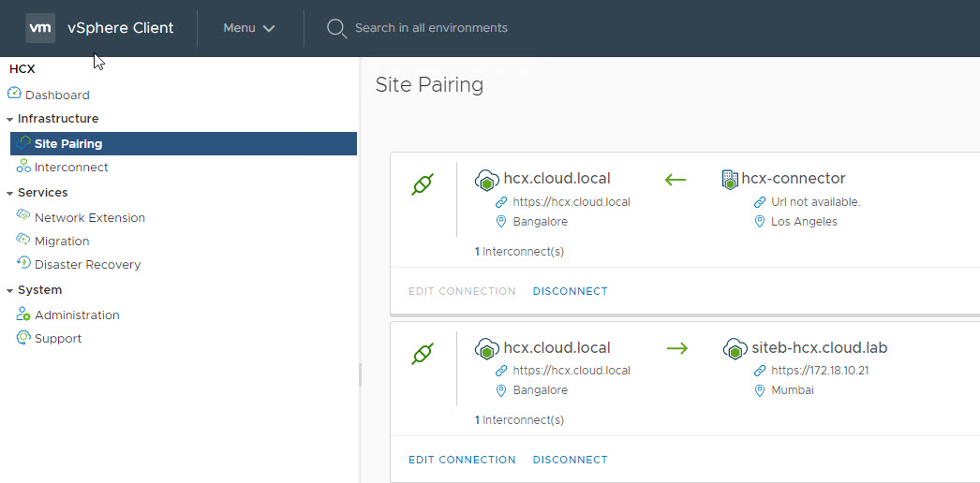The image size is (980, 483).
Task: Open the Menu dropdown
Action: [x=248, y=28]
